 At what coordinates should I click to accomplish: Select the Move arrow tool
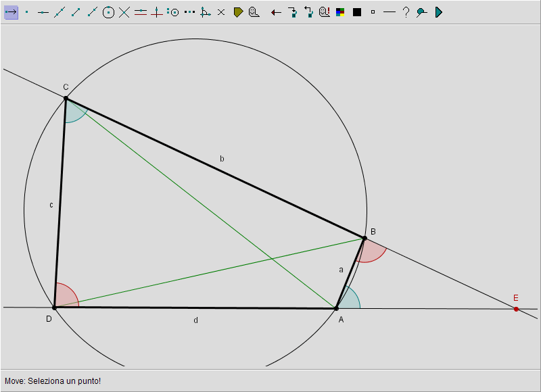[11, 12]
